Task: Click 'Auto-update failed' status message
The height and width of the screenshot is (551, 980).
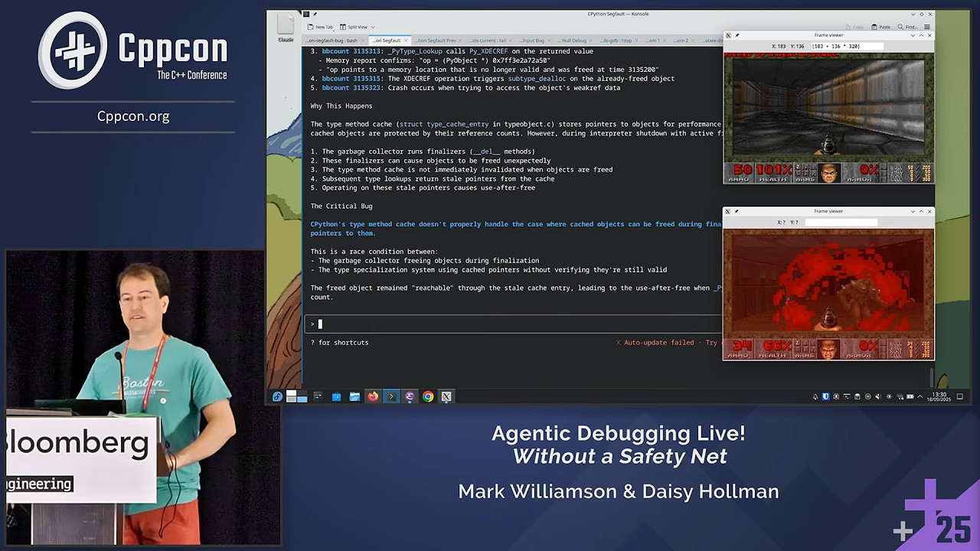Action: 658,343
